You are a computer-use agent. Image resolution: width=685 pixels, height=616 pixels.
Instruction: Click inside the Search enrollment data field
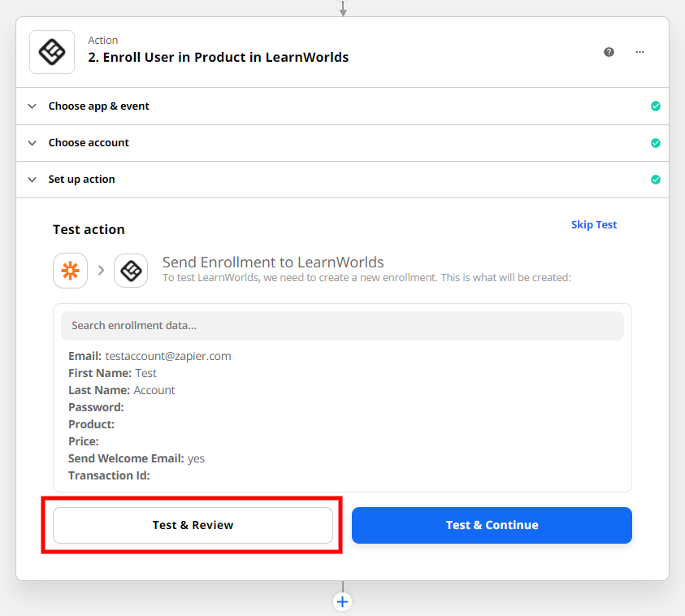[342, 325]
